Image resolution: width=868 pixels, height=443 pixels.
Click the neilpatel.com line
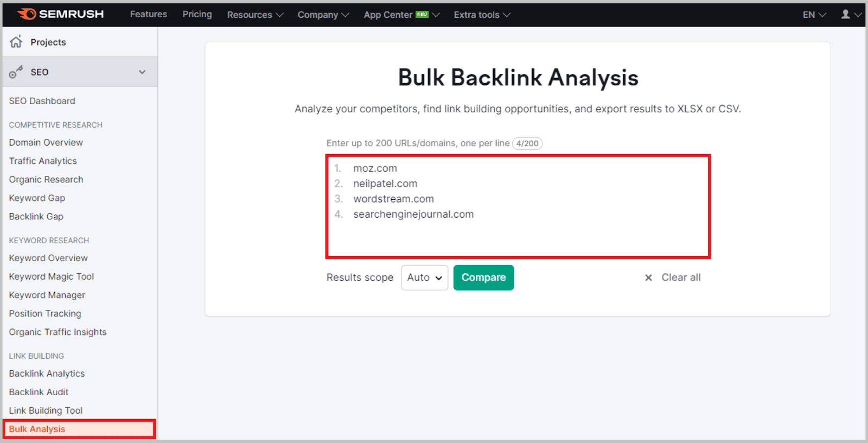pyautogui.click(x=385, y=183)
